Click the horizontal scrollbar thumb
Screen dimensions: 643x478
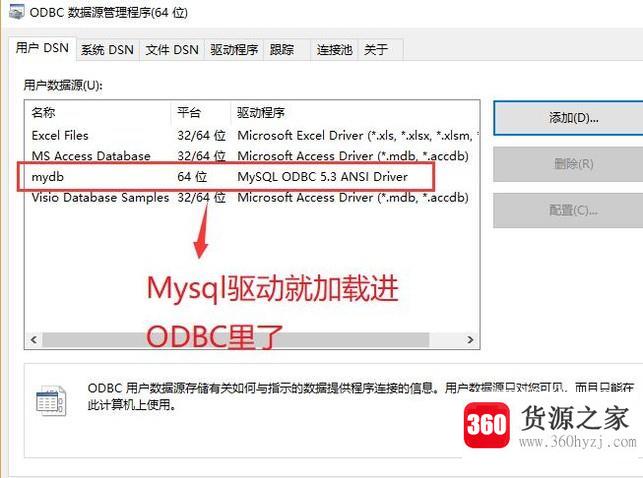click(x=236, y=340)
